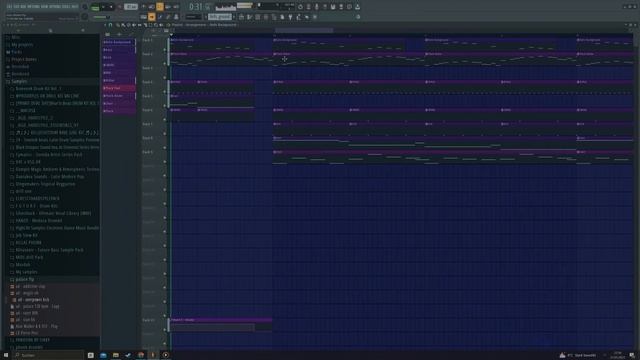Select the LE Piano Roll sample

[27, 333]
